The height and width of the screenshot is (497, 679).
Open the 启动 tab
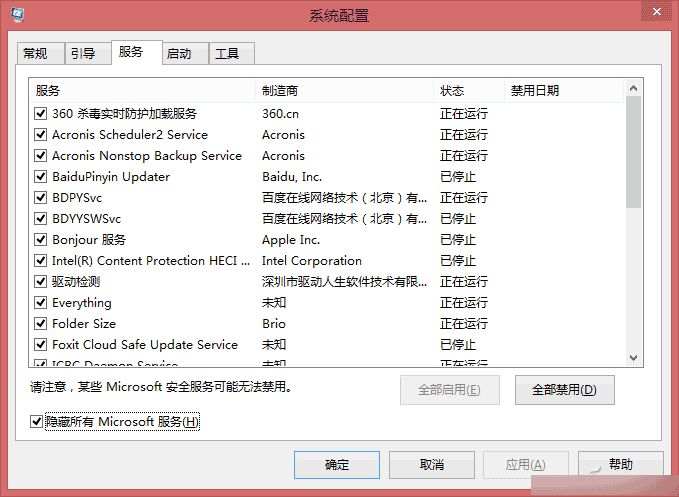point(185,54)
